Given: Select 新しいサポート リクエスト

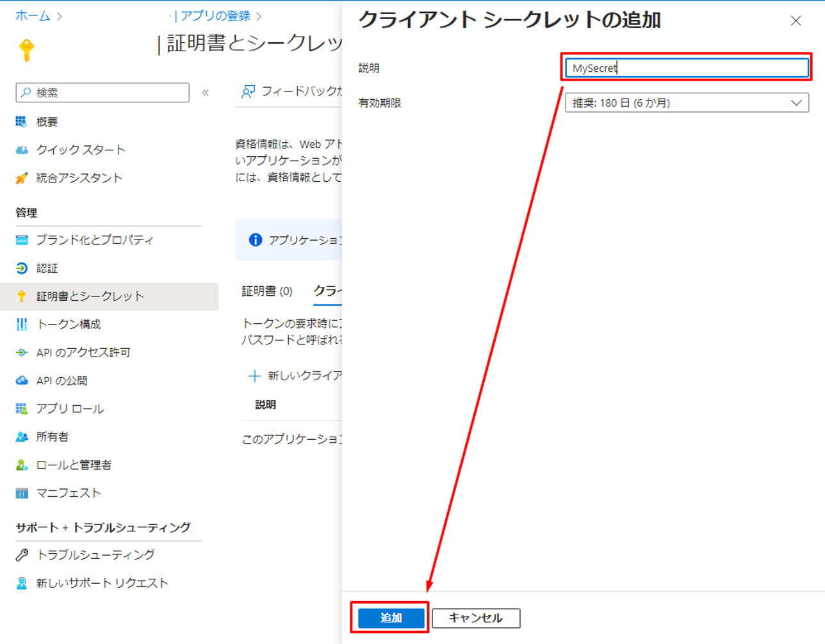Looking at the screenshot, I should click(x=102, y=583).
